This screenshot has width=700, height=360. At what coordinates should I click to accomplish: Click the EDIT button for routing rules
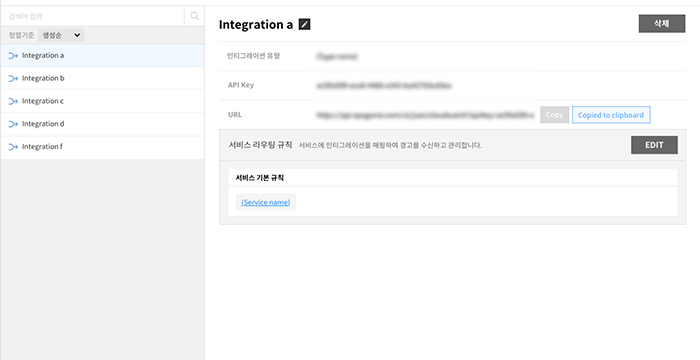click(x=654, y=145)
